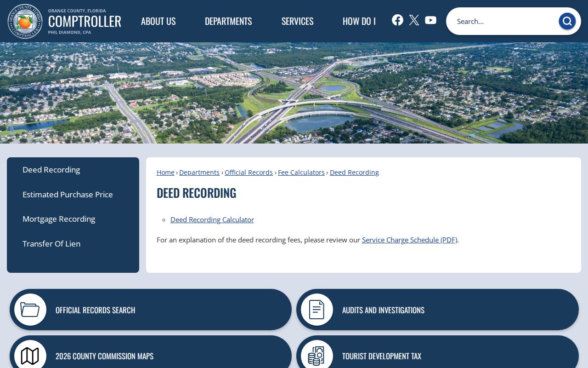Screen dimensions: 588x368
Task: Click the Official Records Search button label
Action: tap(95, 310)
